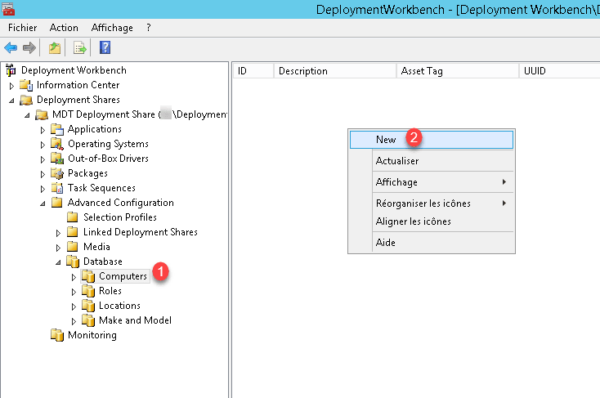Click the Deployment Shares folder icon
Image resolution: width=600 pixels, height=398 pixels.
click(x=26, y=100)
